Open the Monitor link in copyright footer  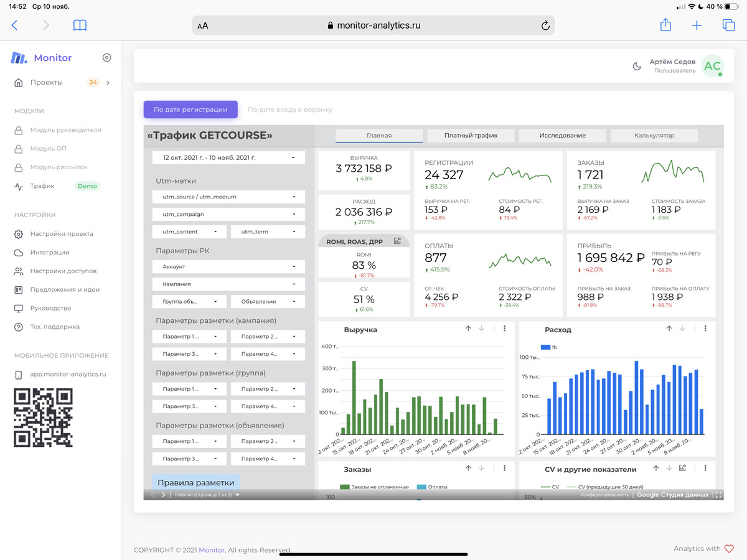point(212,550)
